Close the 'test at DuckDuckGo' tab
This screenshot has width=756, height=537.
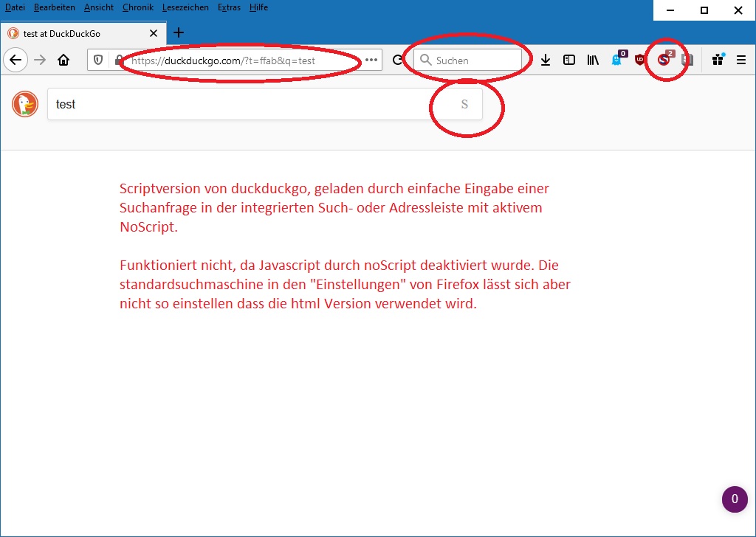(154, 33)
